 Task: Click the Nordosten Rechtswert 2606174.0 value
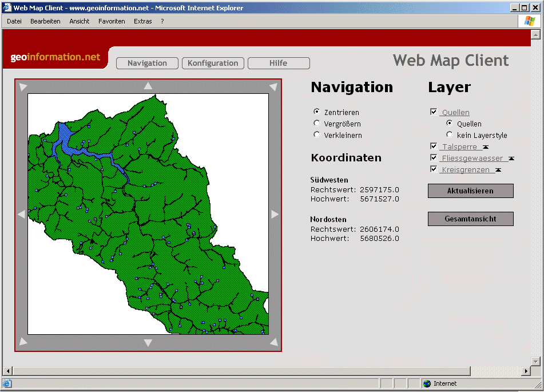(x=379, y=229)
